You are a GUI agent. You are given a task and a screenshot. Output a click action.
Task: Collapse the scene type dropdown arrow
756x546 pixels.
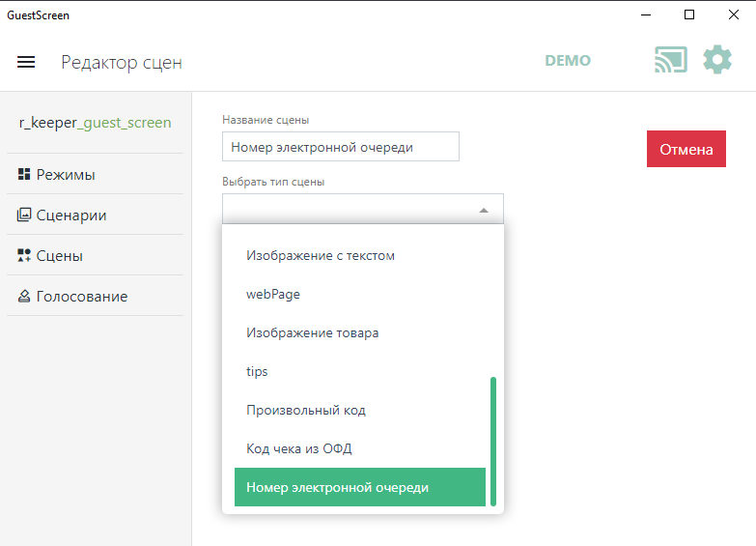(x=484, y=210)
